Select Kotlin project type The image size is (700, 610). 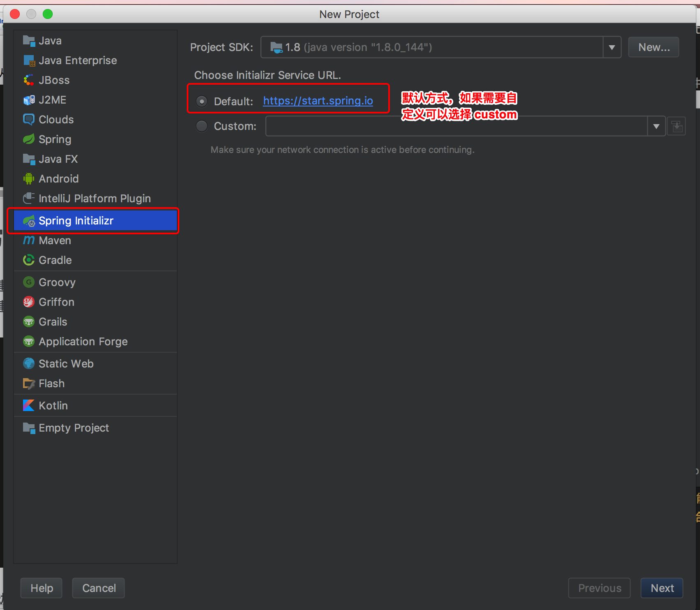tap(95, 406)
